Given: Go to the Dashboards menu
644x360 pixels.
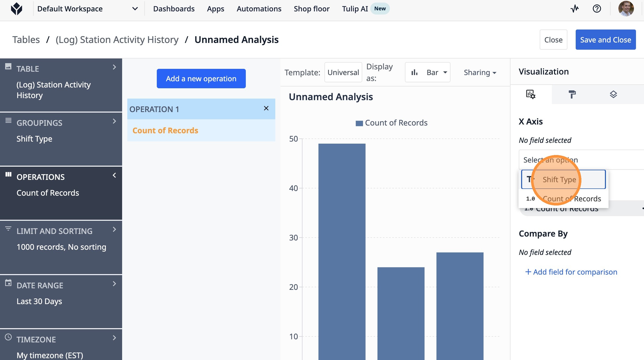Looking at the screenshot, I should 174,9.
